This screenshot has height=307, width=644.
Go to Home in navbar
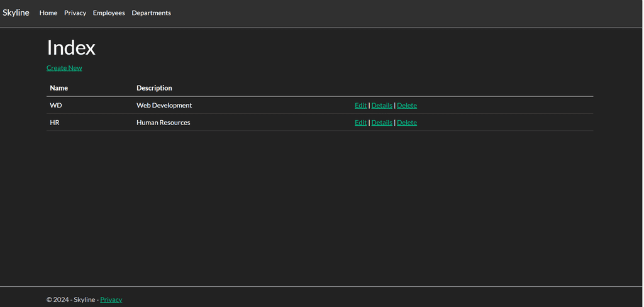(x=48, y=13)
